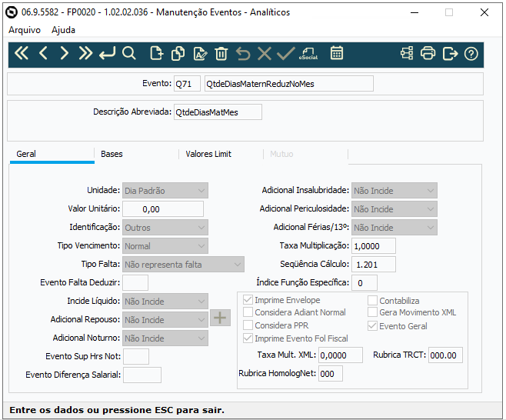Click the go-to record return-arrow icon
This screenshot has height=420, width=506.
107,53
